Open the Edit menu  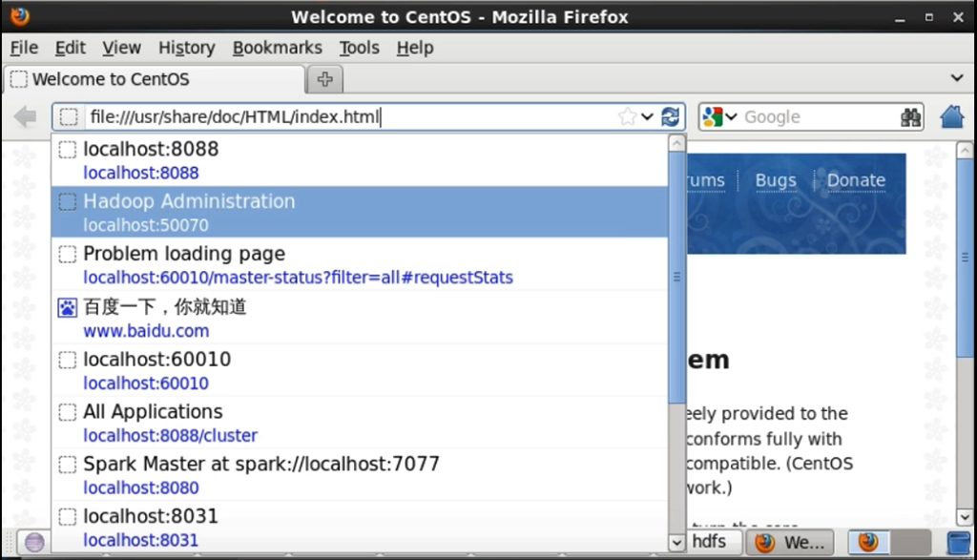tap(70, 48)
